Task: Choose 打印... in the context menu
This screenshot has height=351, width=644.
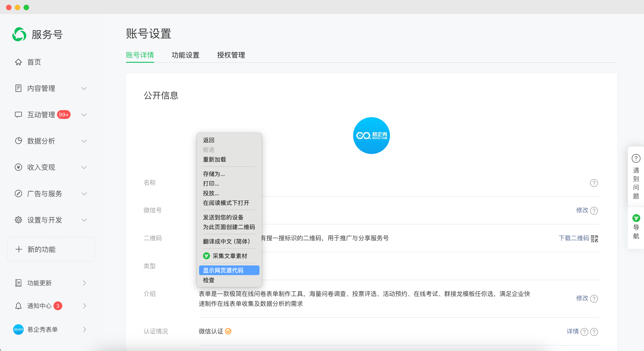Action: 229,183
